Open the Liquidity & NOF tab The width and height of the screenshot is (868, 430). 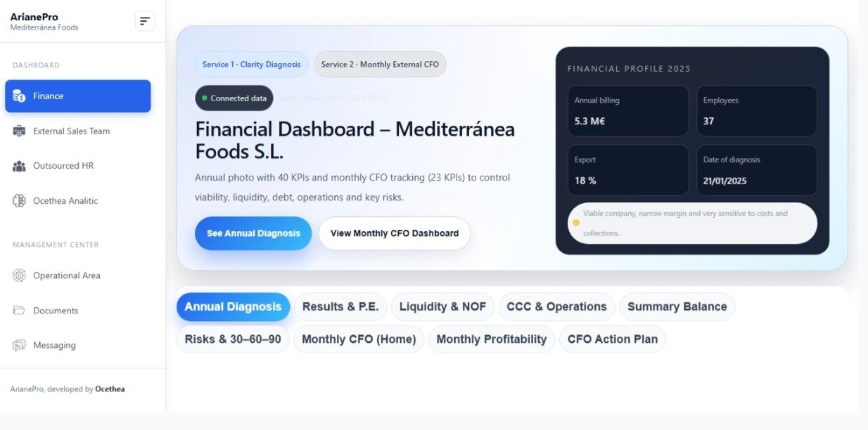442,307
